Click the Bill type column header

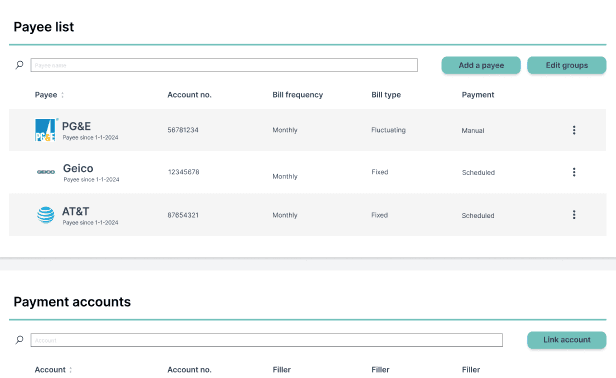point(386,95)
